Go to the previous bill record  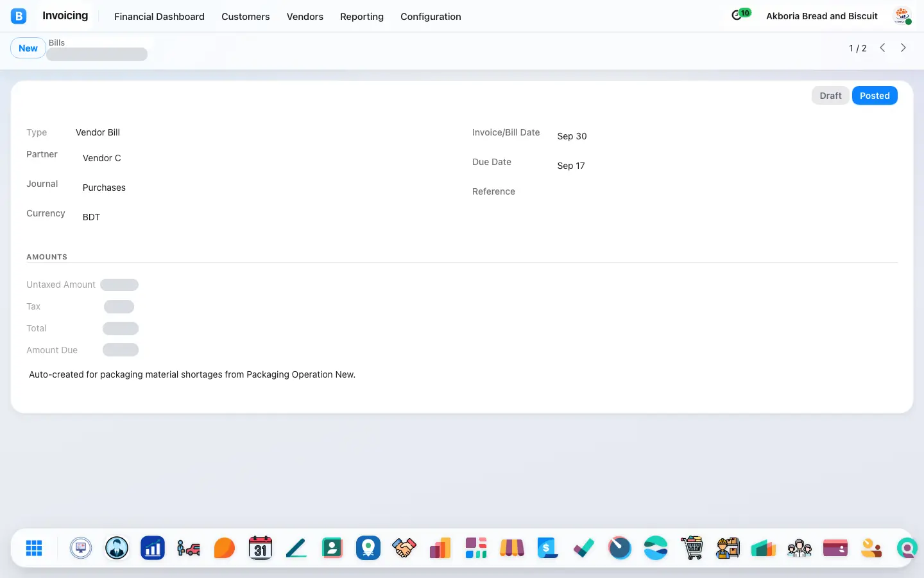(x=882, y=48)
